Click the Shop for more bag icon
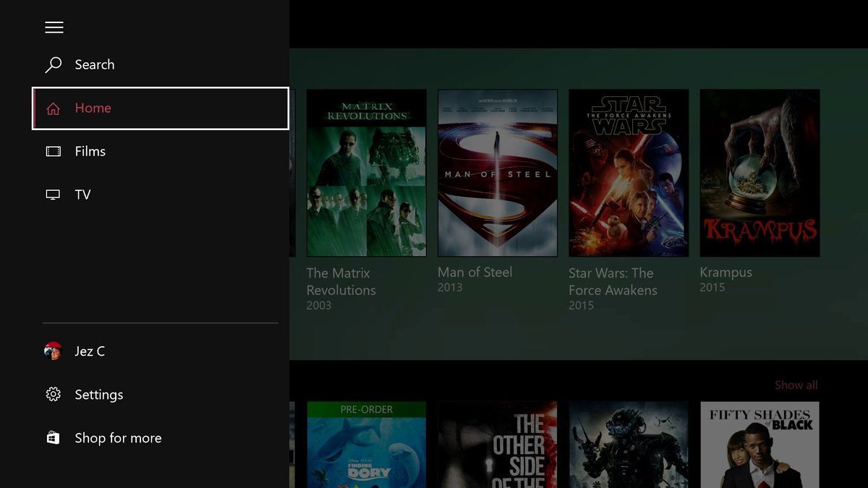868x488 pixels. click(x=52, y=437)
